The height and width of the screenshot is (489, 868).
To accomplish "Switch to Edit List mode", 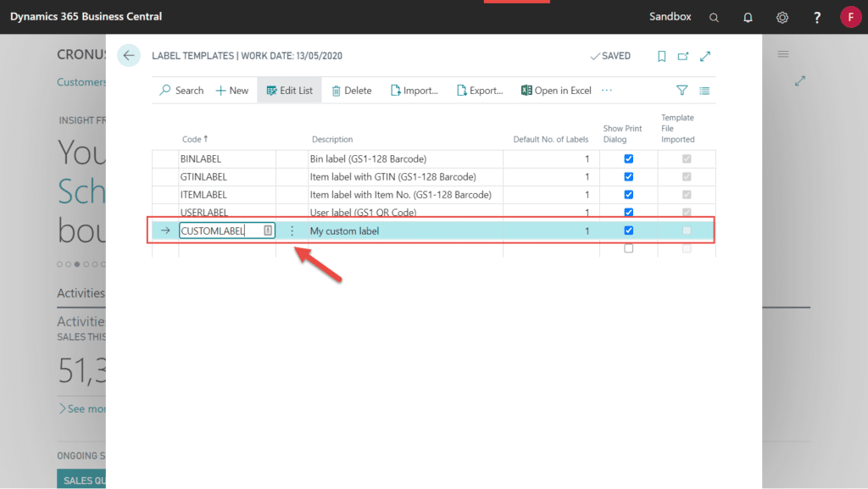I will click(x=289, y=90).
